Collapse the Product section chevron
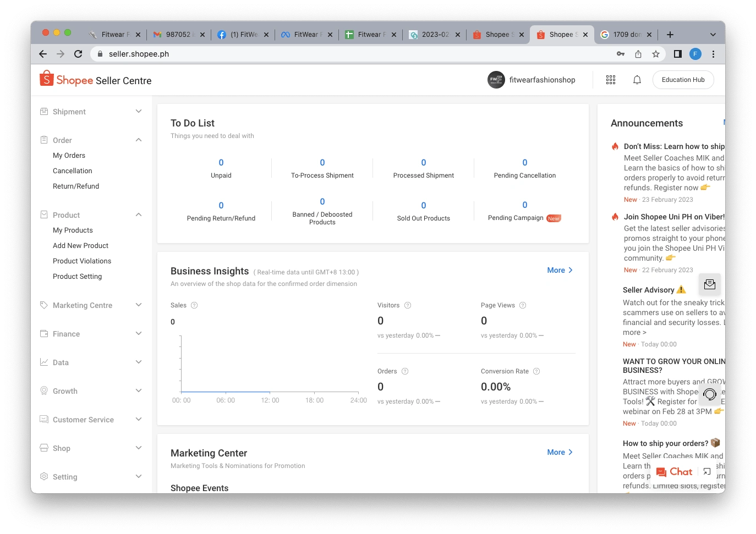The image size is (756, 534). [x=139, y=214]
